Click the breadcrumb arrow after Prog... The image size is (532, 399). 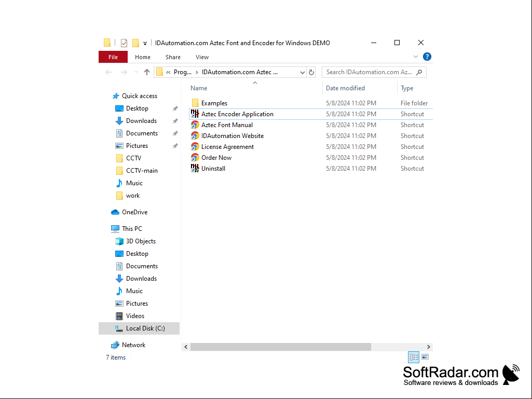(x=196, y=72)
